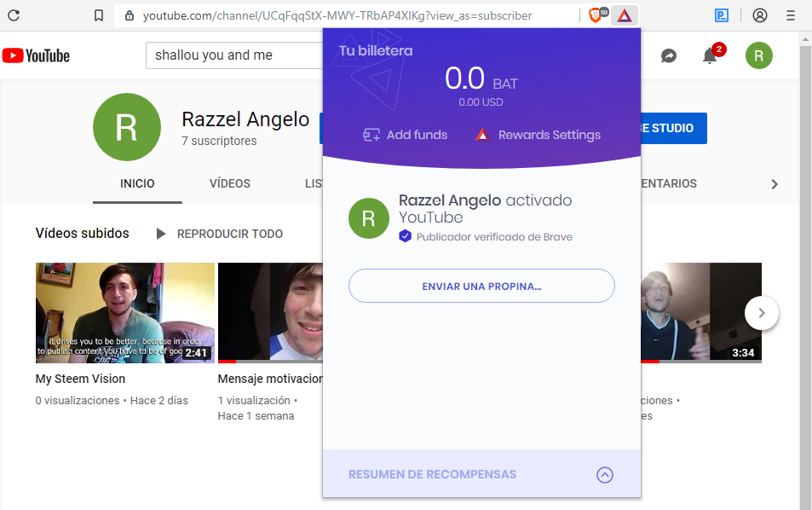812x510 pixels.
Task: Show more channel tabs with the right chevron
Action: click(775, 184)
